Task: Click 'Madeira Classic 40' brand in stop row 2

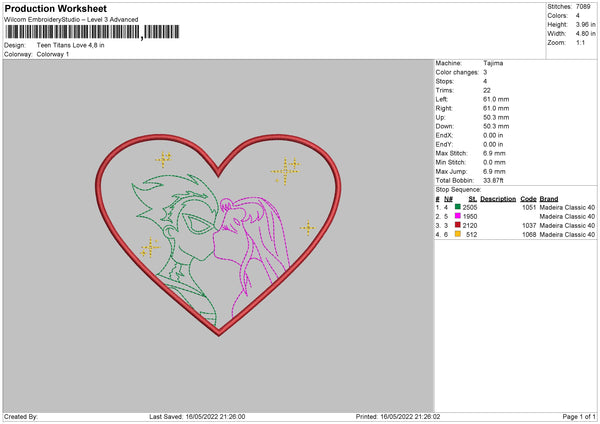Action: pos(567,217)
